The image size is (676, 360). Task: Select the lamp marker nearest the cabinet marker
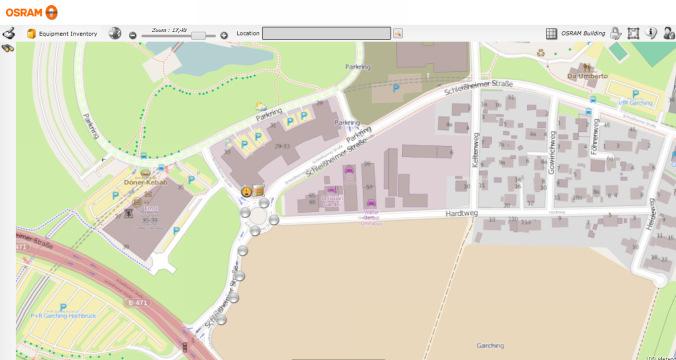pos(264,203)
